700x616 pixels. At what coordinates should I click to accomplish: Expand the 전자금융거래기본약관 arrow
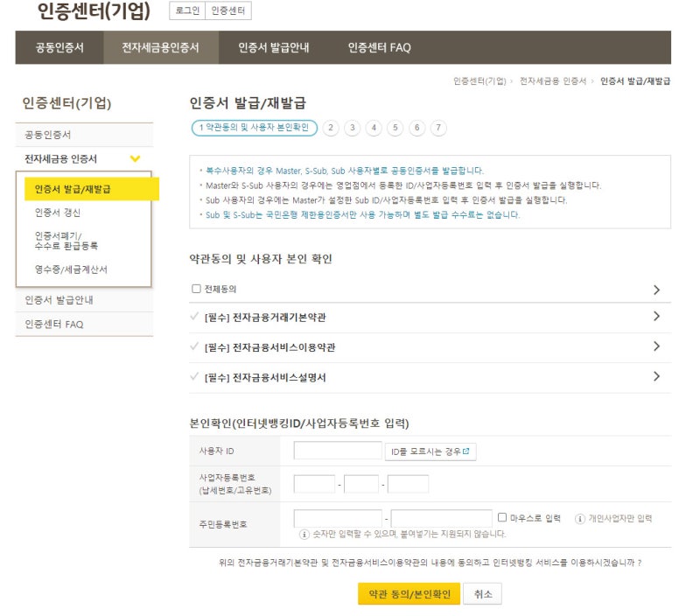(x=656, y=317)
